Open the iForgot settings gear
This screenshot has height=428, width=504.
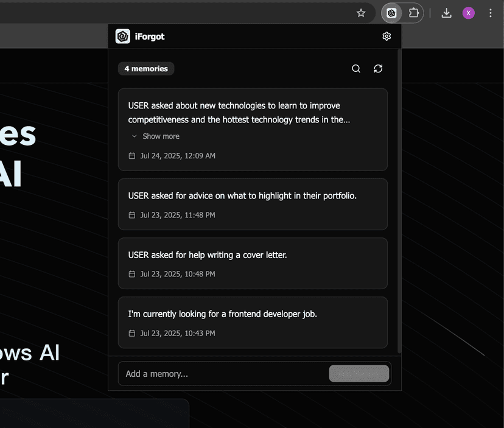[387, 37]
